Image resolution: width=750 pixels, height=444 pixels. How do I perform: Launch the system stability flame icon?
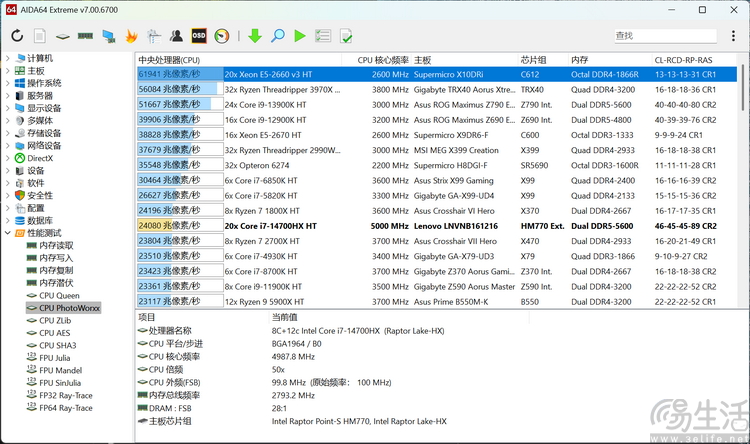coord(132,36)
